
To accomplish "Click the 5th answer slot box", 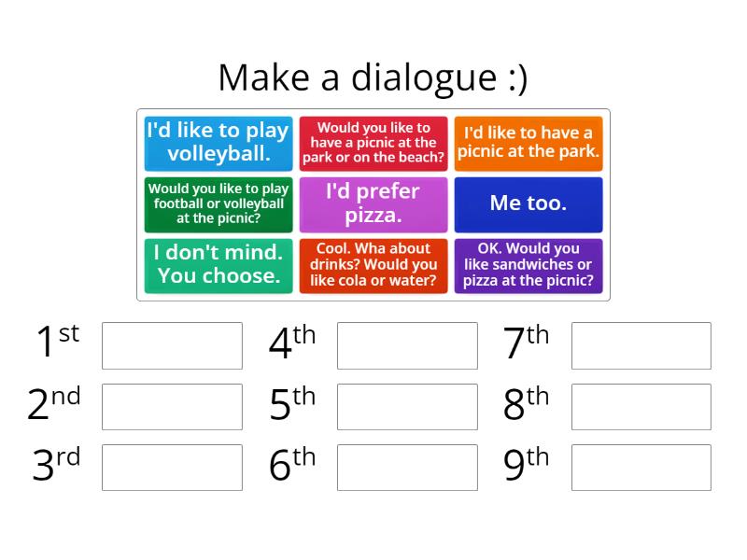I will point(407,407).
